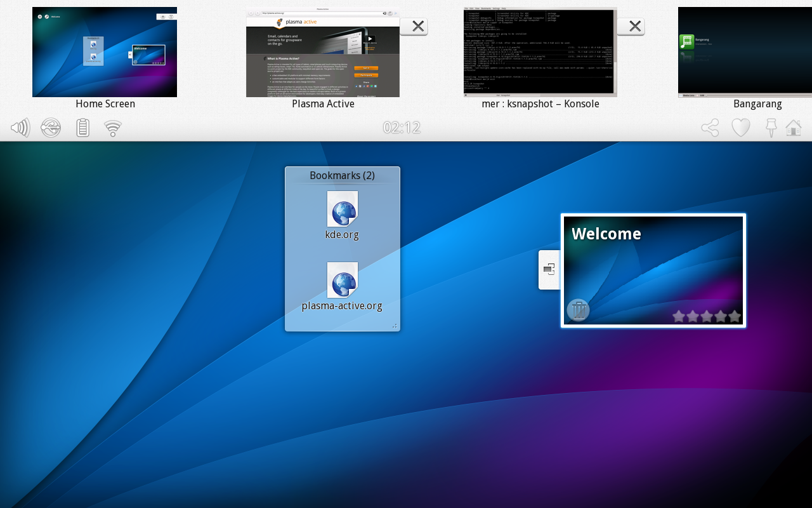
Task: Close the ksnapshot Konsole window
Action: [x=631, y=27]
